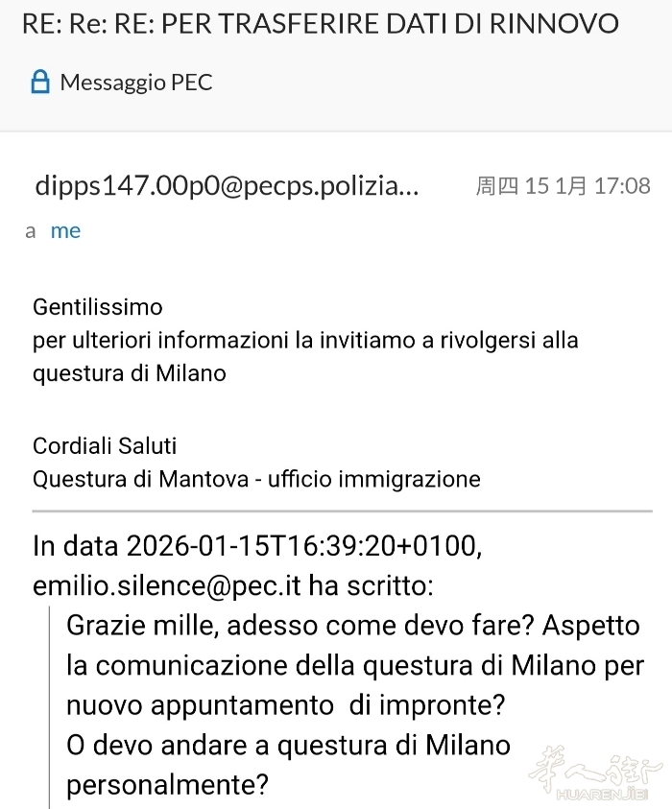Click the "Cordiali Saluti" closing
The image size is (672, 809).
pos(105,445)
